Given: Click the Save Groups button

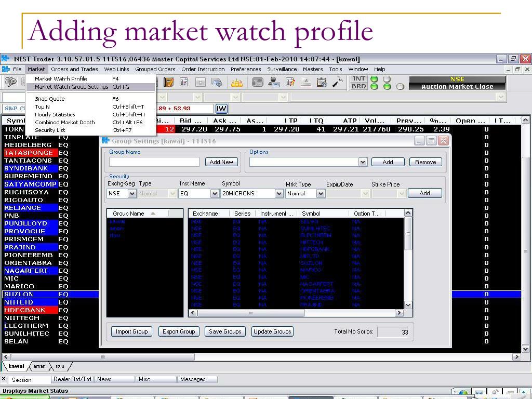Looking at the screenshot, I should pyautogui.click(x=225, y=331).
